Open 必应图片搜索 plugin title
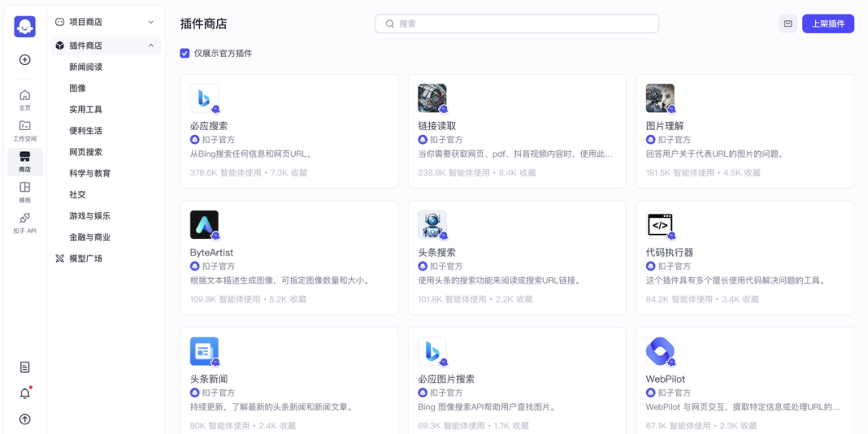Image resolution: width=868 pixels, height=434 pixels. point(446,379)
